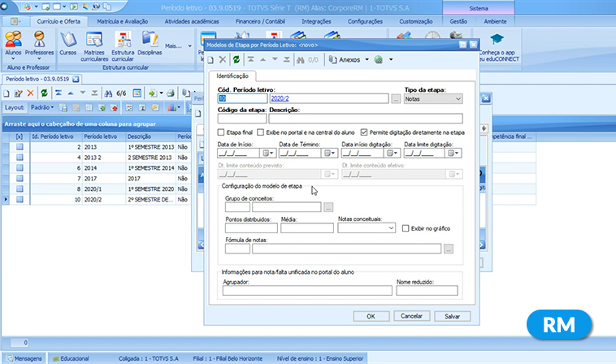Check the Etapa final checkbox
The height and width of the screenshot is (364, 616).
(222, 132)
